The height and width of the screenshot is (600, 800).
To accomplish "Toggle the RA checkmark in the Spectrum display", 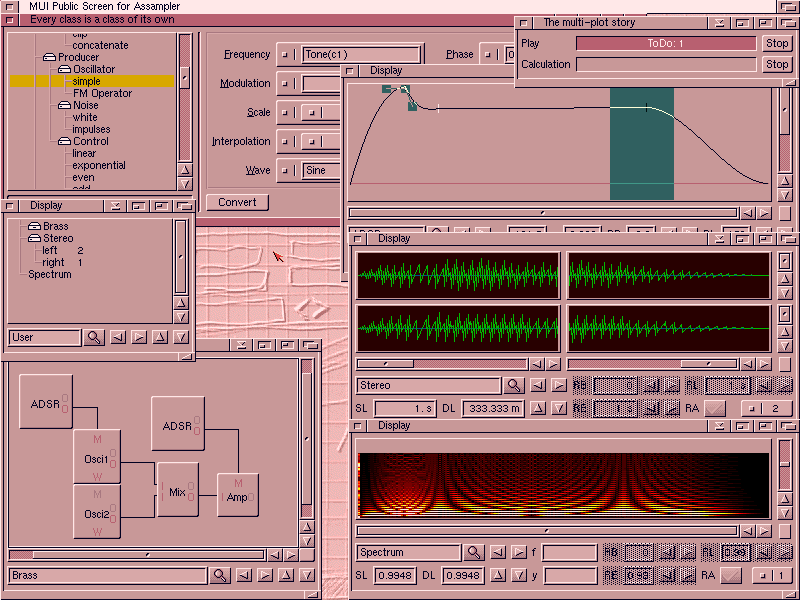I will click(x=734, y=575).
